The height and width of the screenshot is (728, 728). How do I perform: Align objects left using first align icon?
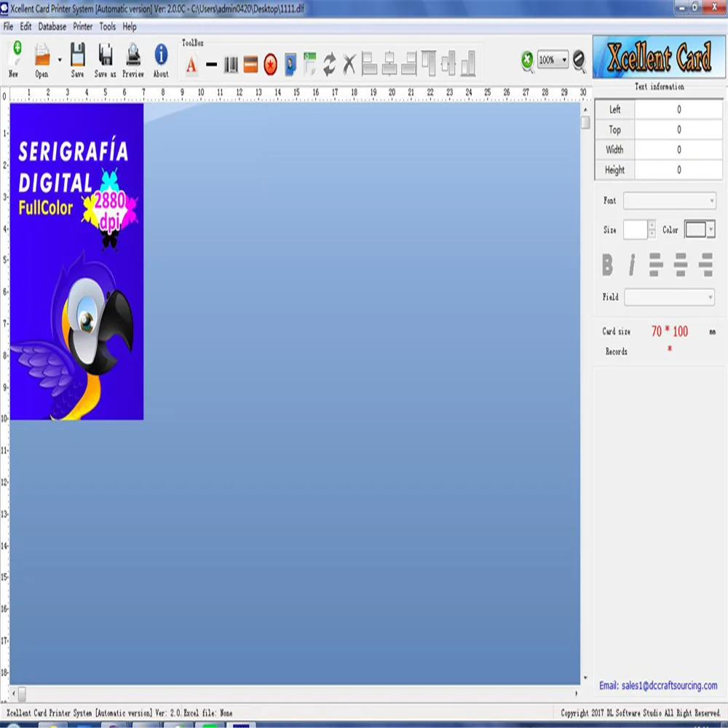tap(369, 63)
